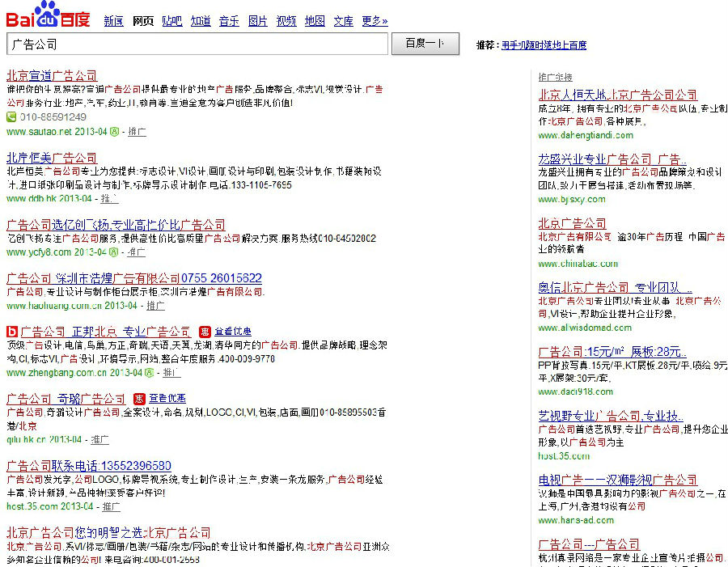The height and width of the screenshot is (567, 728).
Task: Open sidebar ad titled 北京广告公司
Action: tap(573, 223)
